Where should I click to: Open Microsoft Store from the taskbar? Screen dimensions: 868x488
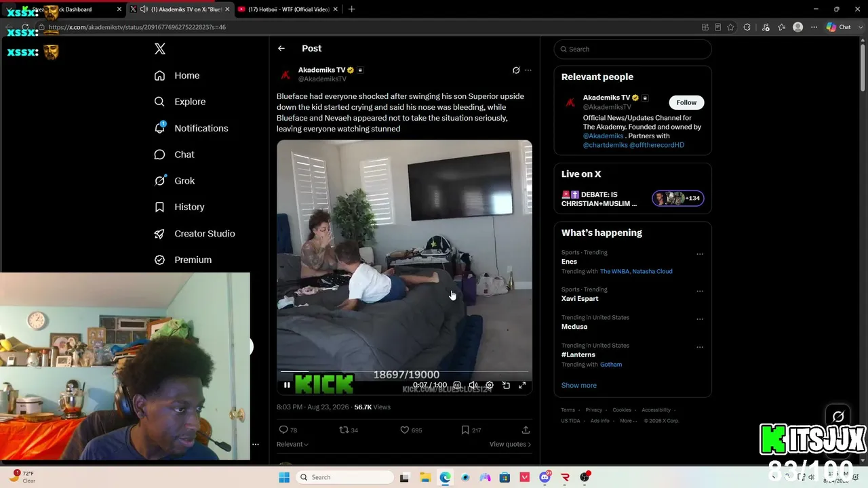point(505,477)
